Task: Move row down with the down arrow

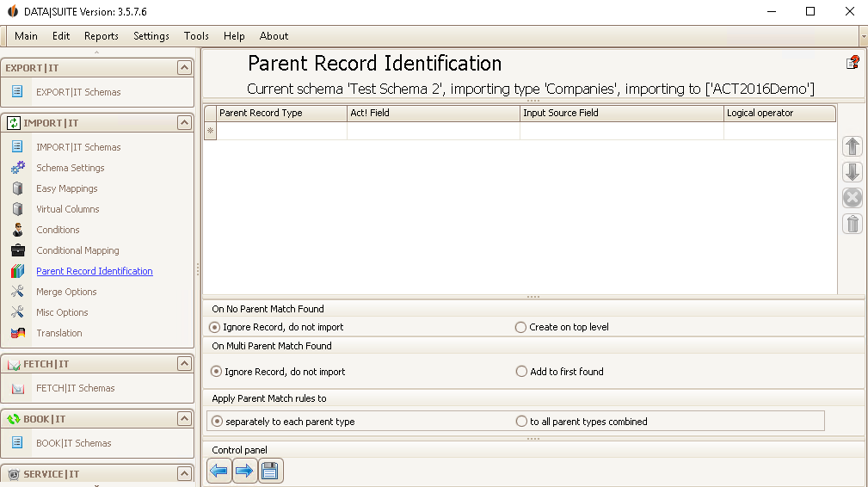Action: [x=853, y=172]
